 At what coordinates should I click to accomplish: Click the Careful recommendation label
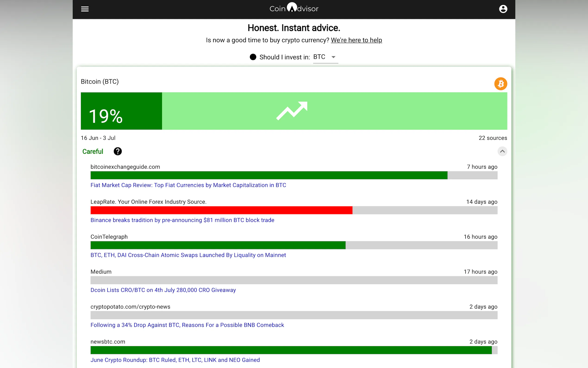[x=93, y=151]
